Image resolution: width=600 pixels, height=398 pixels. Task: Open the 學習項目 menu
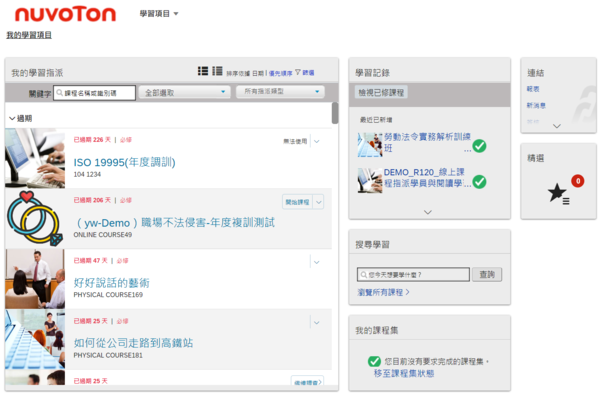(x=159, y=14)
